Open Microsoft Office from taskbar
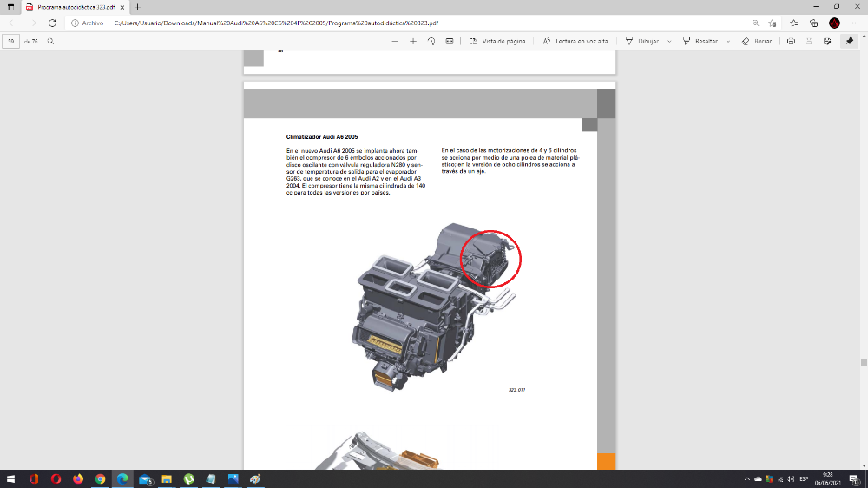Image resolution: width=868 pixels, height=488 pixels. tap(34, 479)
